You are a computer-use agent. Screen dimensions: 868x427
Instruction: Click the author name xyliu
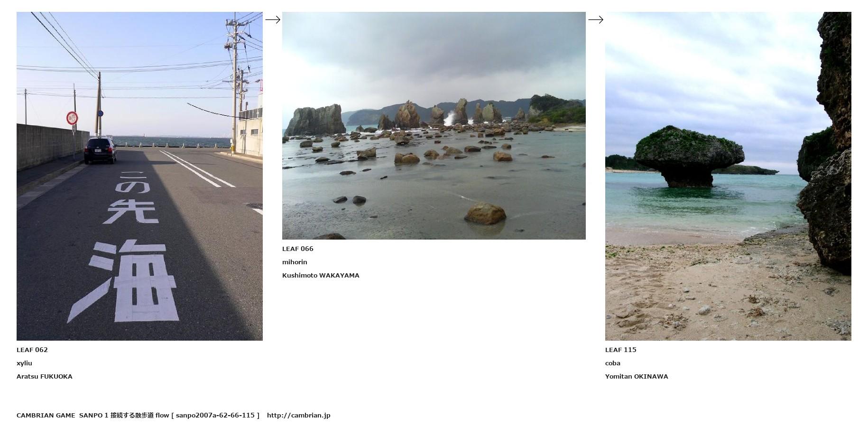[x=24, y=363]
